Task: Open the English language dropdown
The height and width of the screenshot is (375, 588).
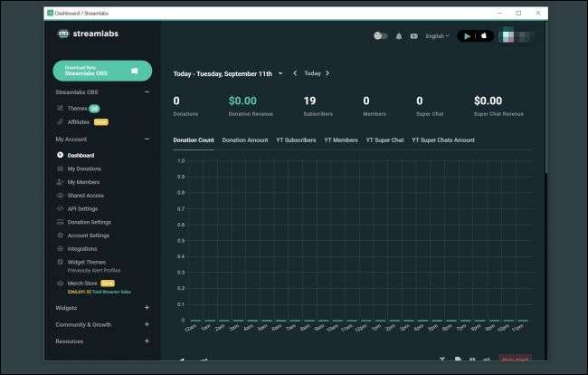Action: 437,36
